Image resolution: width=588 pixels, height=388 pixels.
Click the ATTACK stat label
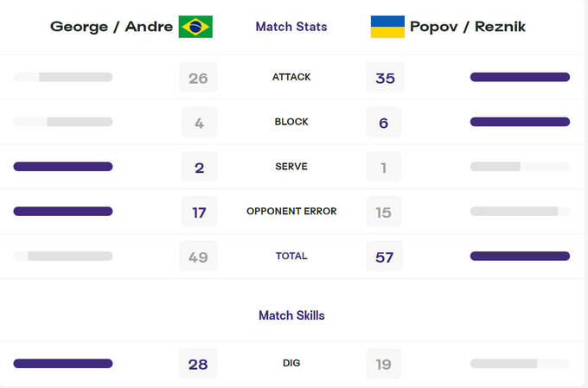(291, 78)
